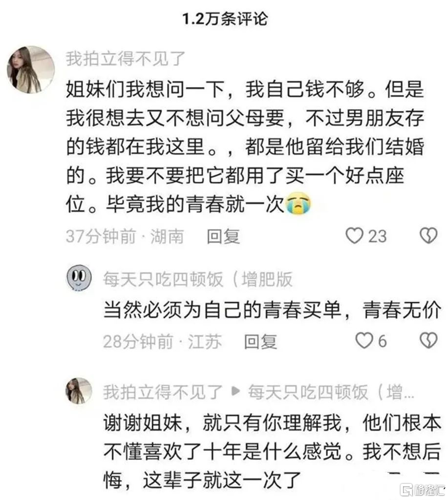Tap the first comment text 姐妹们我想问一下
The image size is (448, 500).
pyautogui.click(x=244, y=146)
